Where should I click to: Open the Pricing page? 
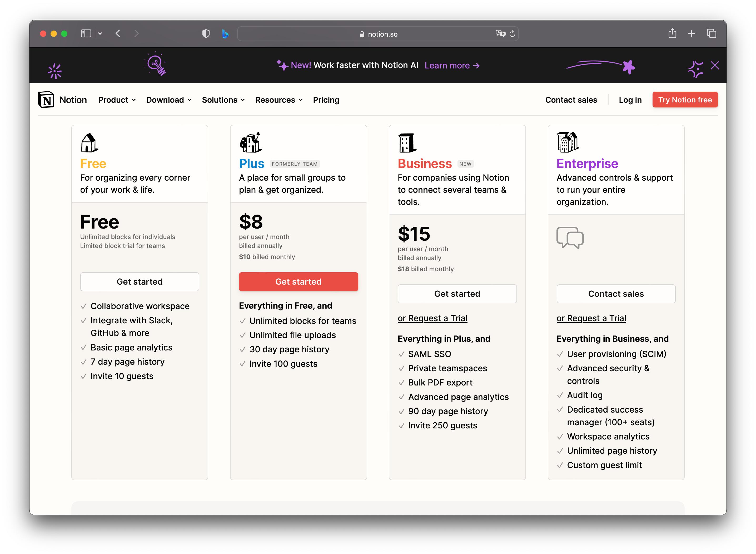326,100
